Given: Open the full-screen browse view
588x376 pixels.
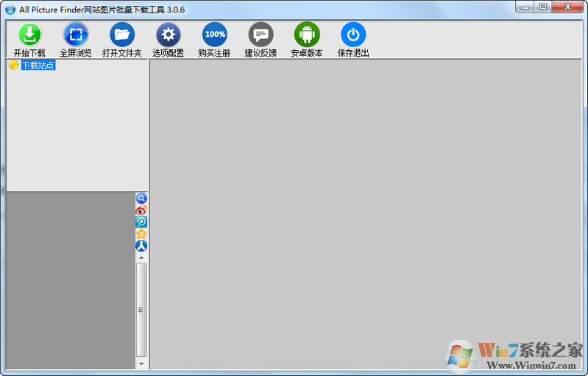Looking at the screenshot, I should click(x=76, y=35).
